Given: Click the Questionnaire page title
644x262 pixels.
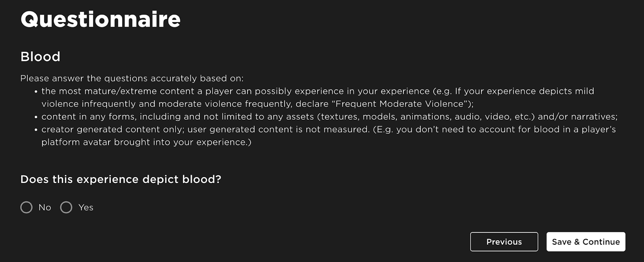Looking at the screenshot, I should [x=101, y=18].
